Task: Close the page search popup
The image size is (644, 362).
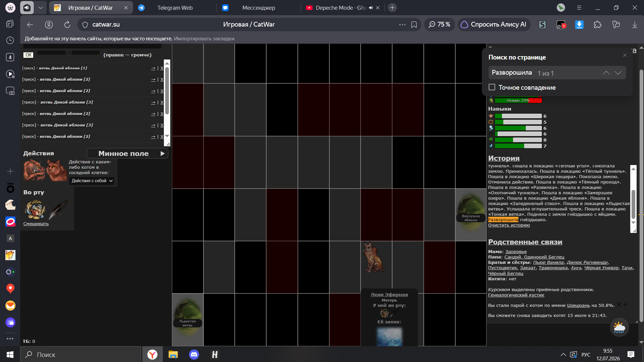Action: click(x=625, y=55)
